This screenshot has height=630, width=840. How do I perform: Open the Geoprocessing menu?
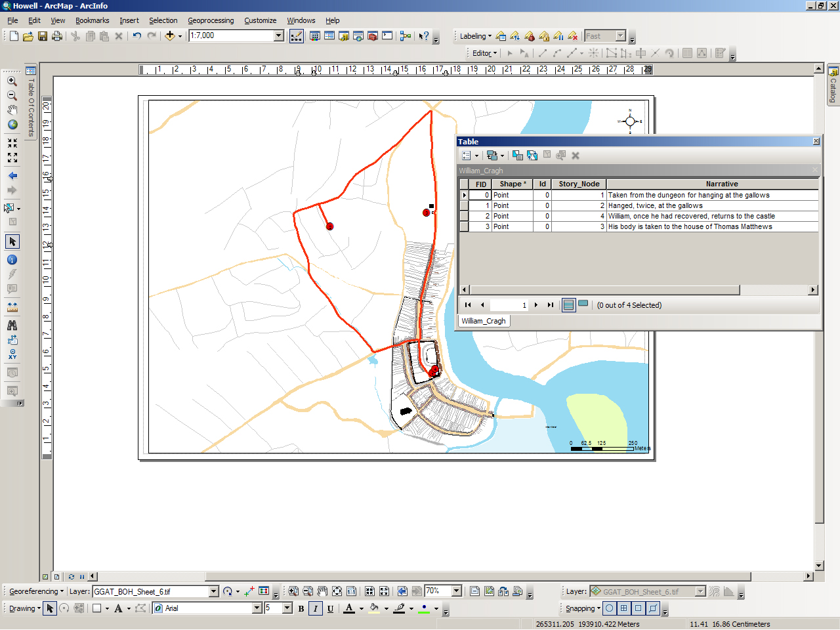point(211,20)
